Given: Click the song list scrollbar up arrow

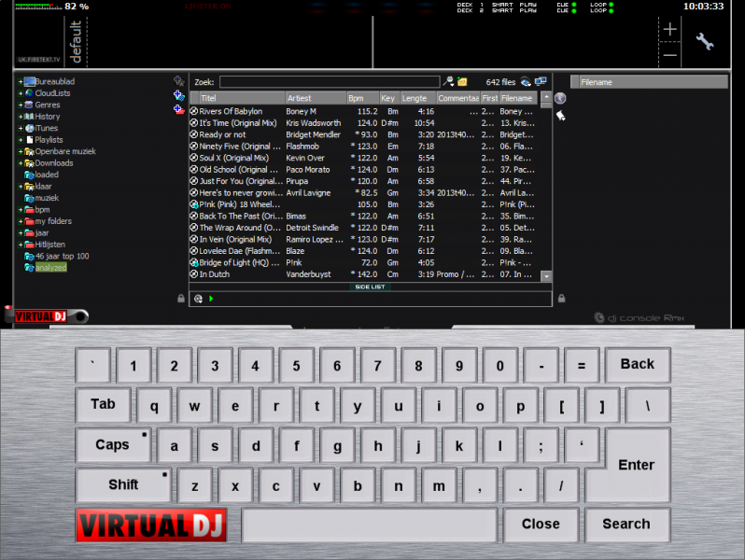Looking at the screenshot, I should 546,96.
